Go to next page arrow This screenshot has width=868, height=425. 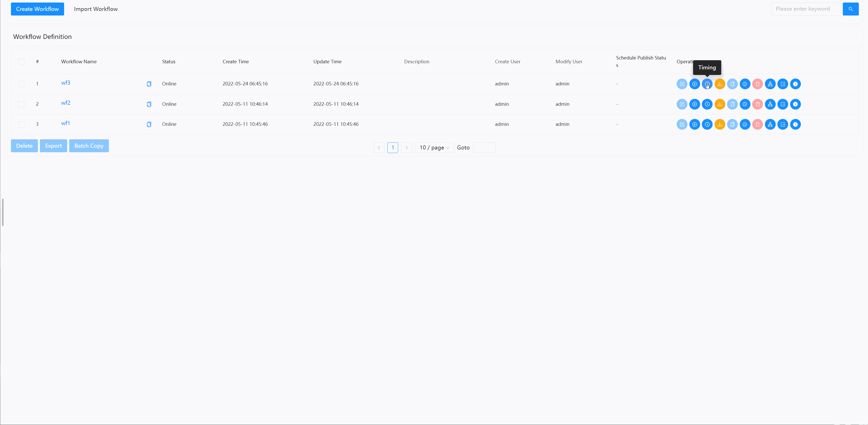(x=406, y=147)
